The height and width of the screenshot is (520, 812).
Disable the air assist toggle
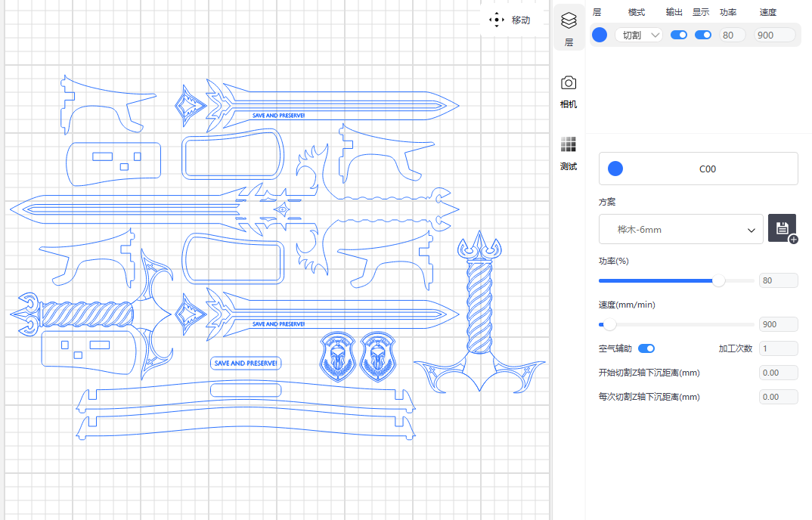(x=646, y=348)
